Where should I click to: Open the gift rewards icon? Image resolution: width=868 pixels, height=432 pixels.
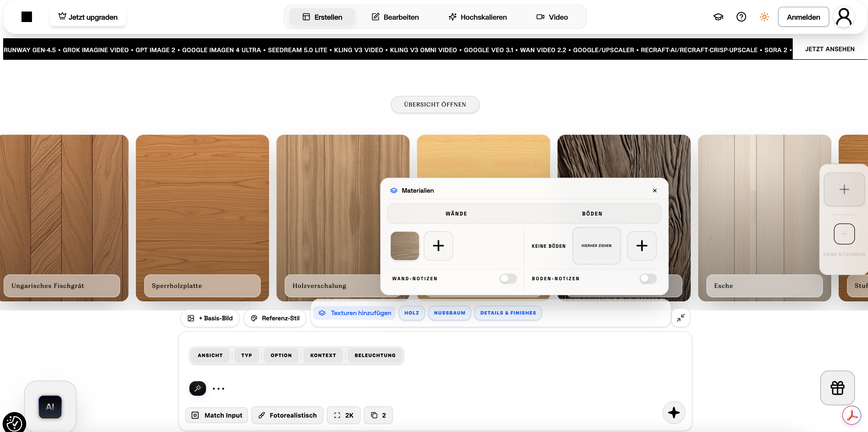pyautogui.click(x=837, y=388)
